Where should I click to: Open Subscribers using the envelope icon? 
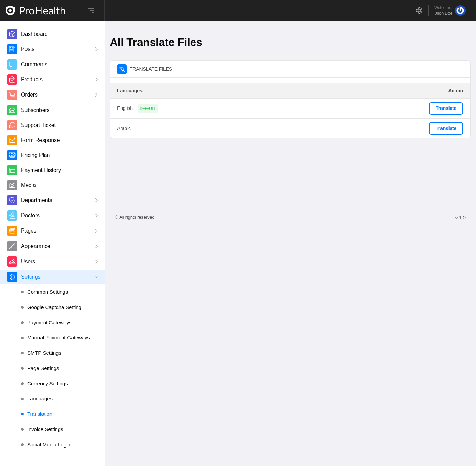(12, 110)
